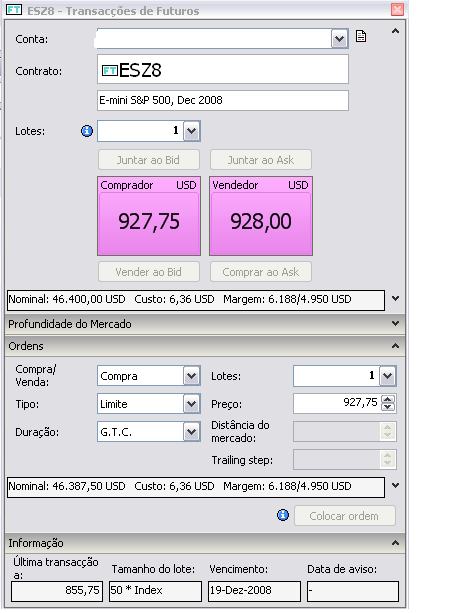This screenshot has width=450, height=613.
Task: Click the Vendedor 928,00 price tile
Action: coord(261,216)
